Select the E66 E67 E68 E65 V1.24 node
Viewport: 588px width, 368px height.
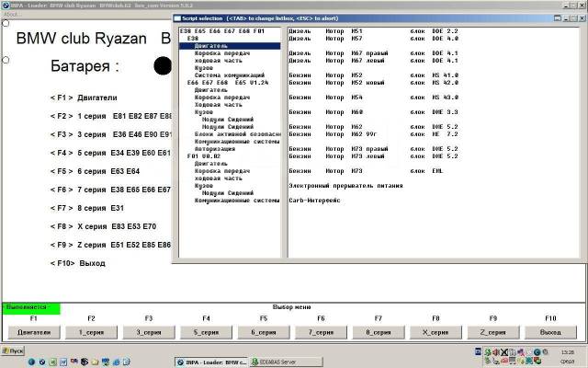(x=228, y=83)
